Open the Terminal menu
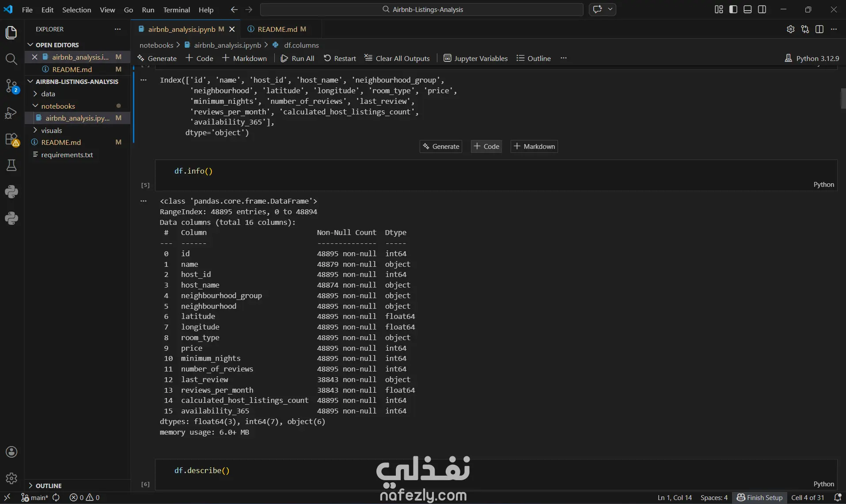This screenshot has height=504, width=846. (176, 10)
